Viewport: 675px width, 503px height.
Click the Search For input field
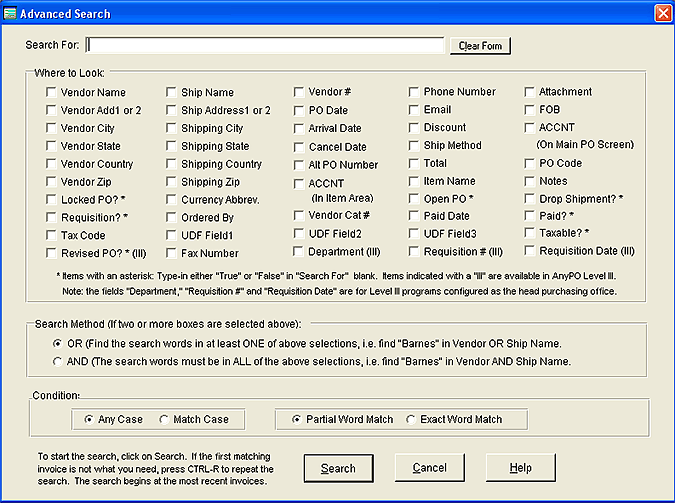click(x=265, y=45)
